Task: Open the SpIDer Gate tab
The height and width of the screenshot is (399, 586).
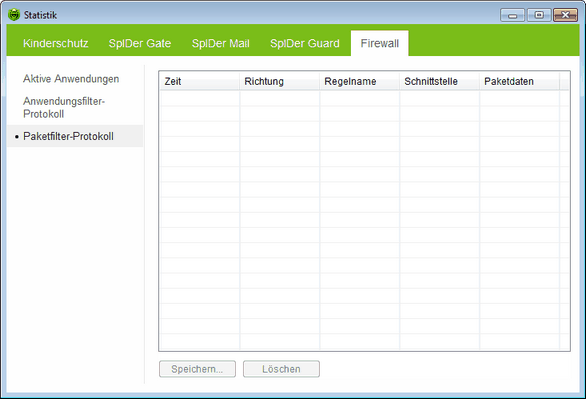Action: pos(140,43)
